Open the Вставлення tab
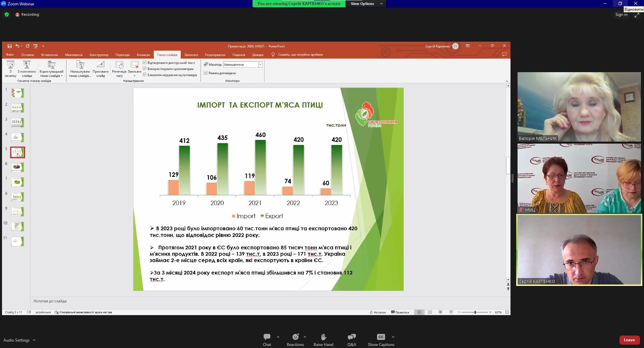Viewport: 644px width, 348px height. click(x=50, y=55)
